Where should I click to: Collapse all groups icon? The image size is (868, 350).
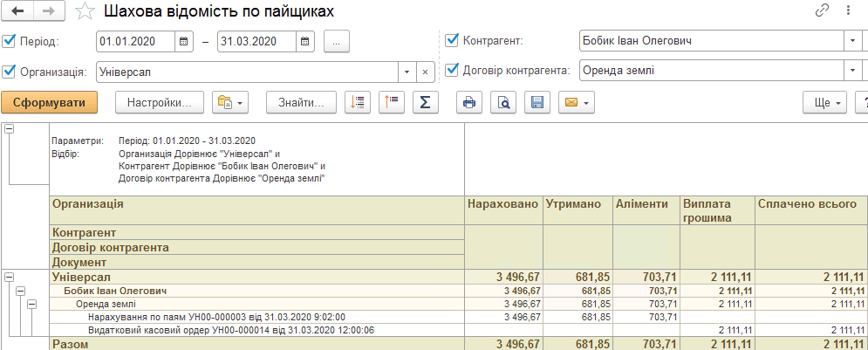(x=392, y=102)
